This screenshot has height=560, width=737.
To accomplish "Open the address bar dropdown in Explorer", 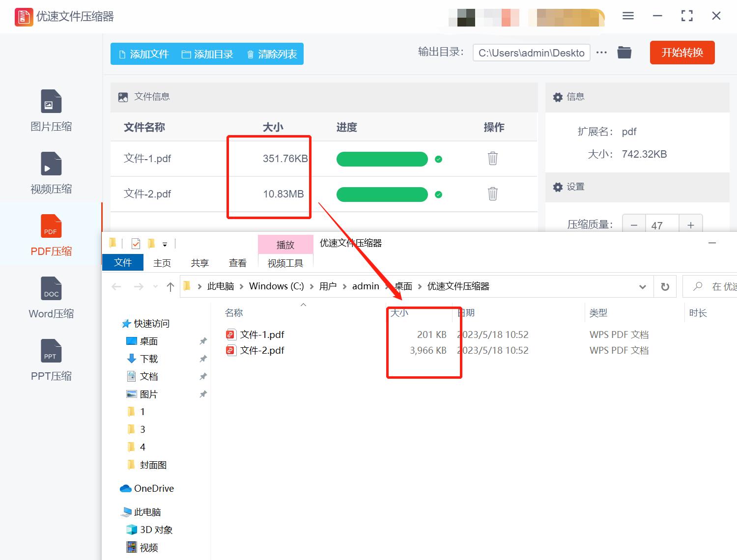I will (x=642, y=286).
